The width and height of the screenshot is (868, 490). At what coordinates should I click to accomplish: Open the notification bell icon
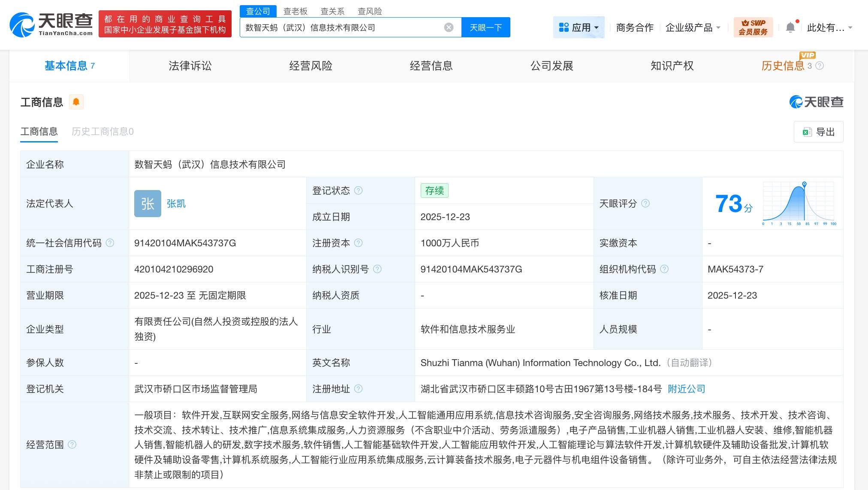(x=790, y=27)
